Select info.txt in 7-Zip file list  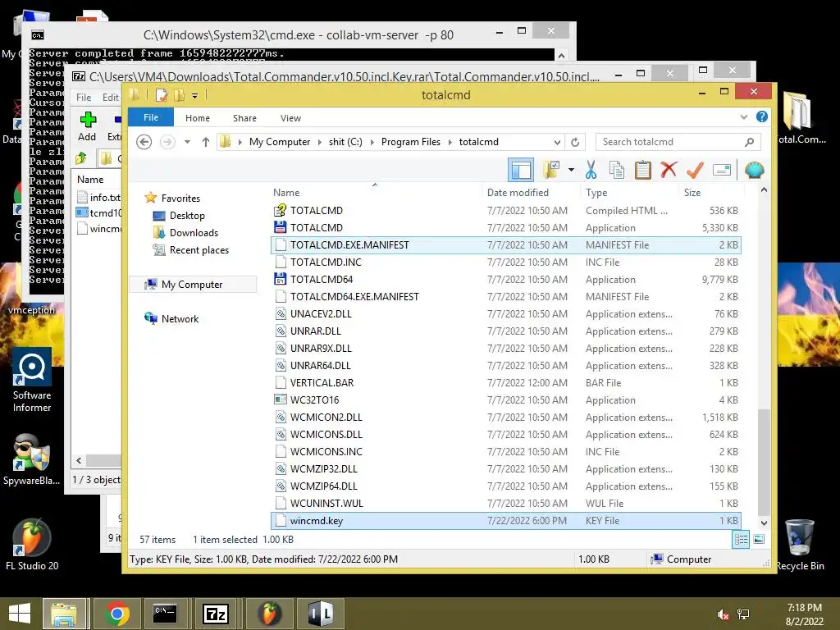(99, 198)
